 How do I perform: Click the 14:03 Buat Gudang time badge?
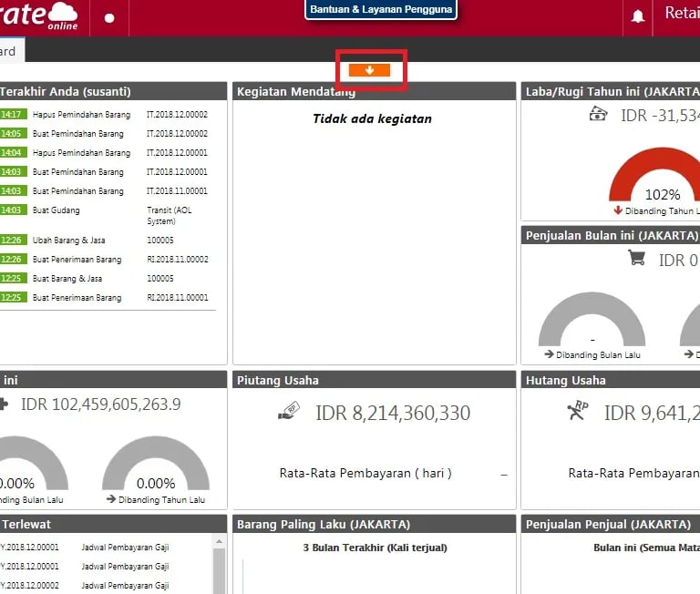[x=14, y=210]
